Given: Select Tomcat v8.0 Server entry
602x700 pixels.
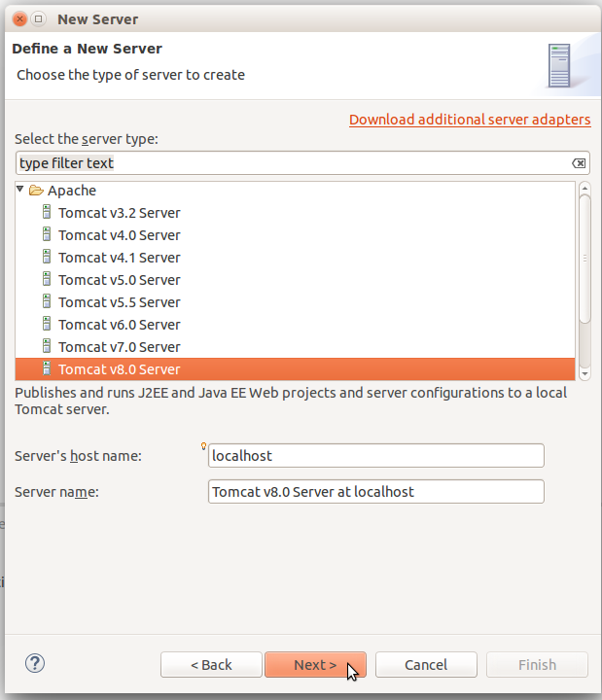Looking at the screenshot, I should coord(296,369).
